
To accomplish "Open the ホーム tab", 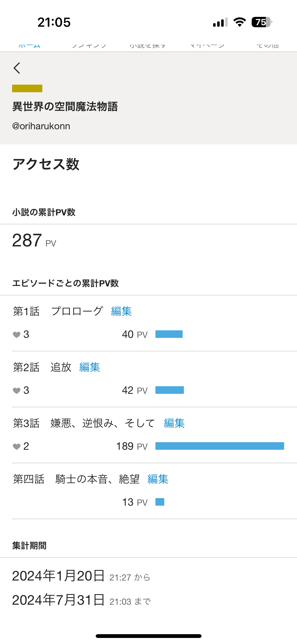I will (29, 46).
